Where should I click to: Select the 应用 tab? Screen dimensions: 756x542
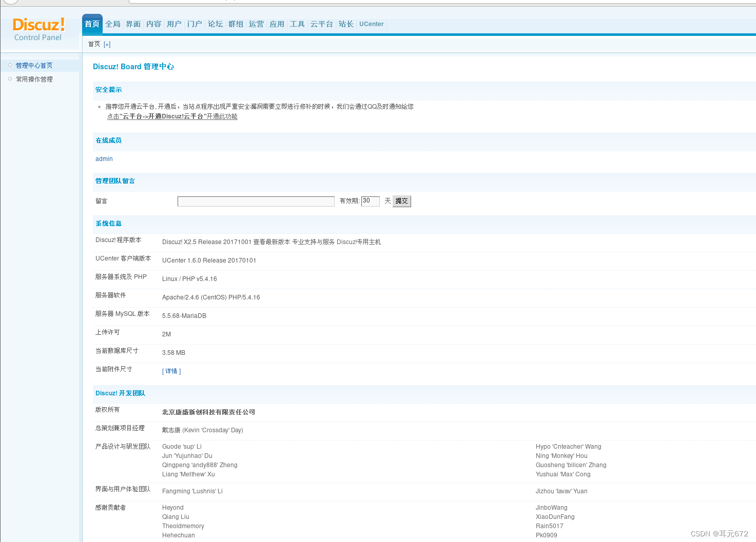(x=277, y=24)
